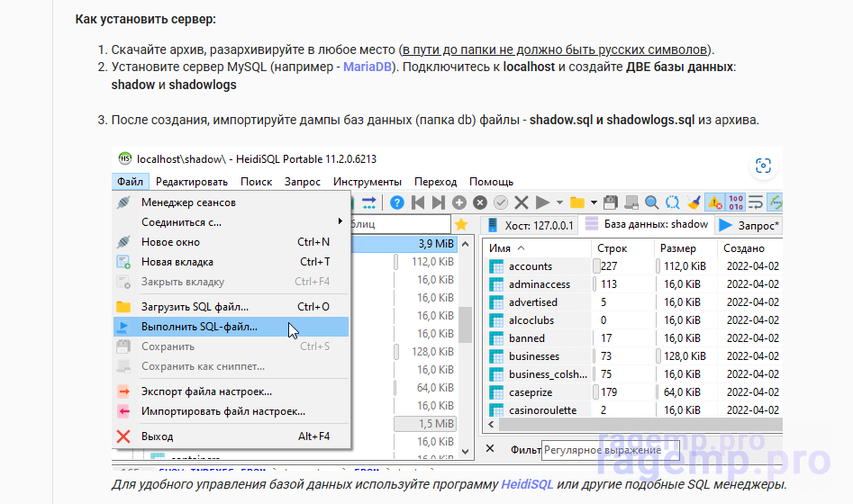
Task: Select the accounts table row
Action: 632,265
